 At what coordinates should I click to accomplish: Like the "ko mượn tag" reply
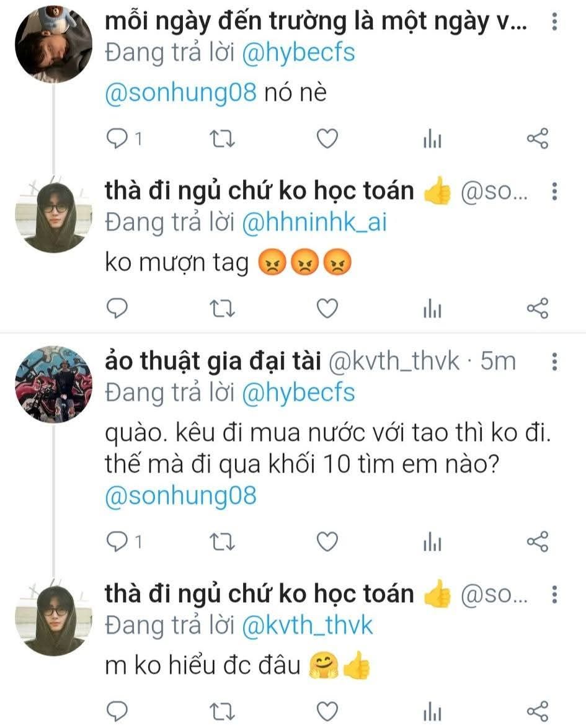pyautogui.click(x=327, y=308)
